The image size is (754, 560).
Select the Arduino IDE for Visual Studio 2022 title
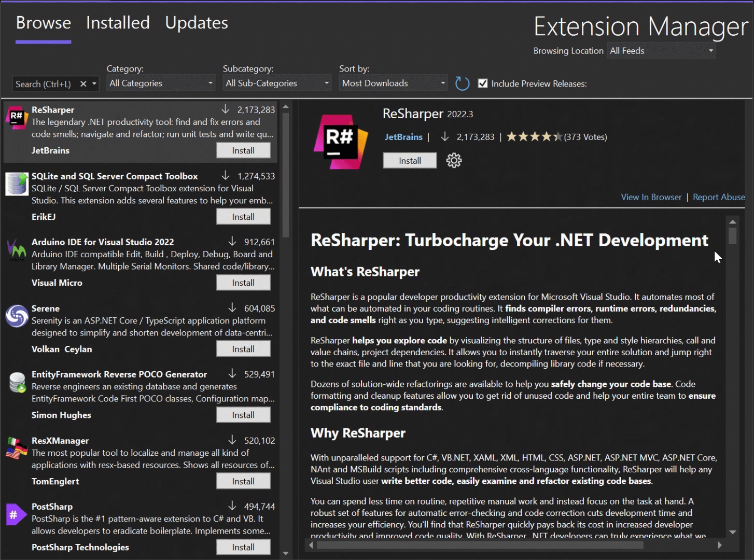coord(103,242)
